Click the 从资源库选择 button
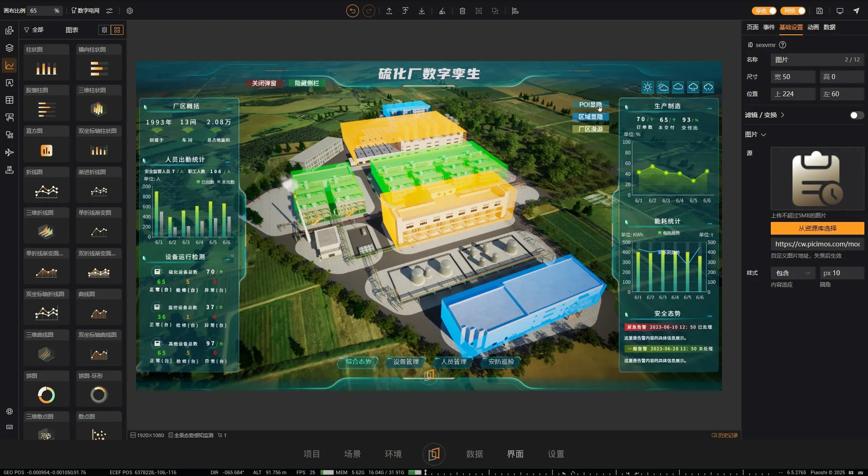 point(817,228)
